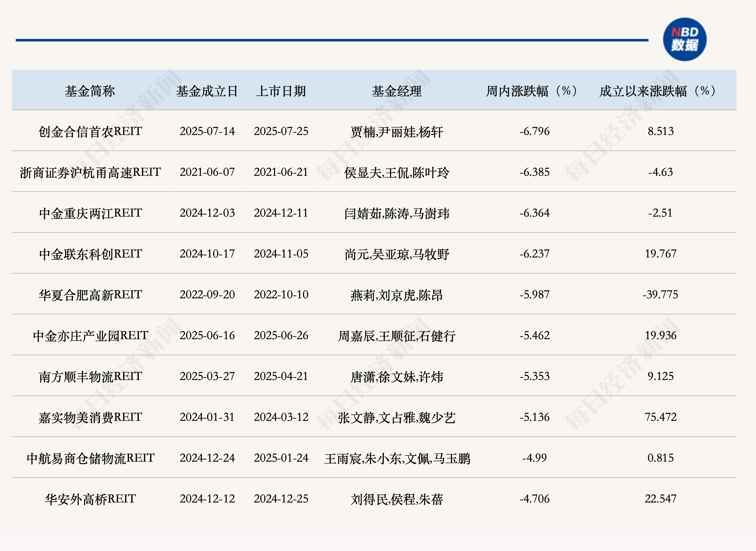Select establishment date 2024-10-17
This screenshot has width=756, height=551.
[207, 254]
